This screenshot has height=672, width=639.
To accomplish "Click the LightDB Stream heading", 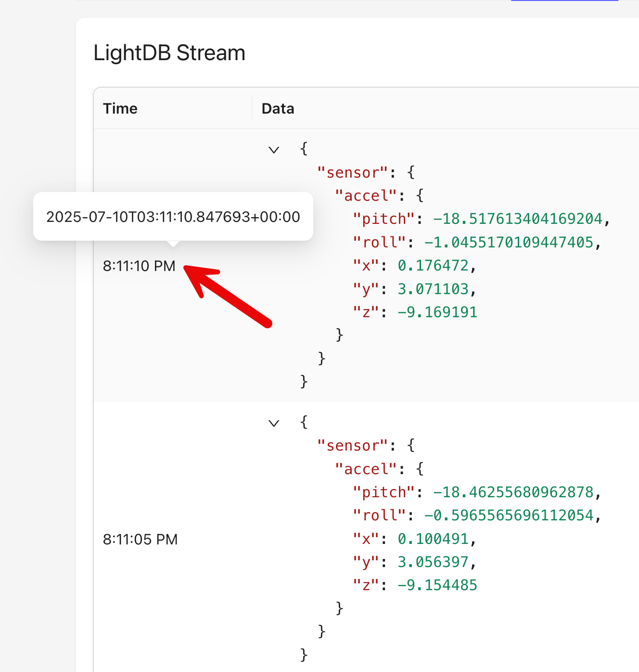I will pyautogui.click(x=169, y=53).
